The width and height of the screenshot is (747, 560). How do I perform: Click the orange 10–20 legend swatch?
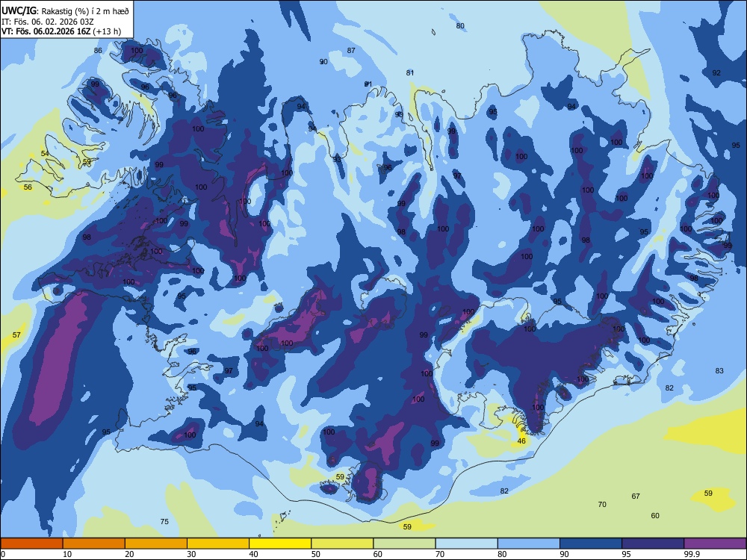coord(94,544)
